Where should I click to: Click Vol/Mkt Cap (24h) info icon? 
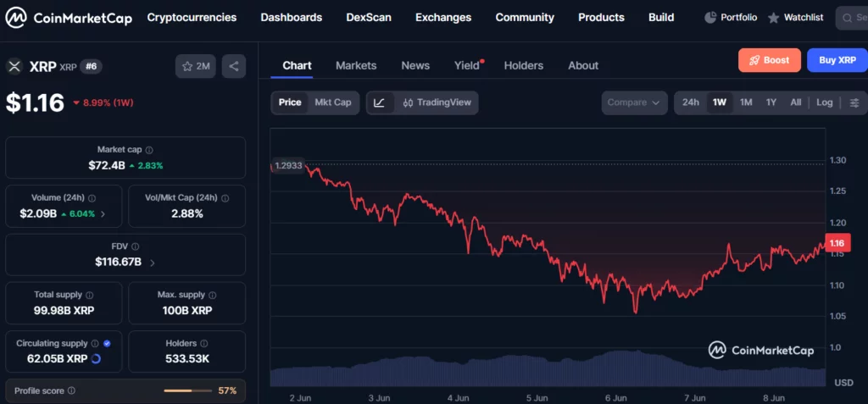pos(225,198)
